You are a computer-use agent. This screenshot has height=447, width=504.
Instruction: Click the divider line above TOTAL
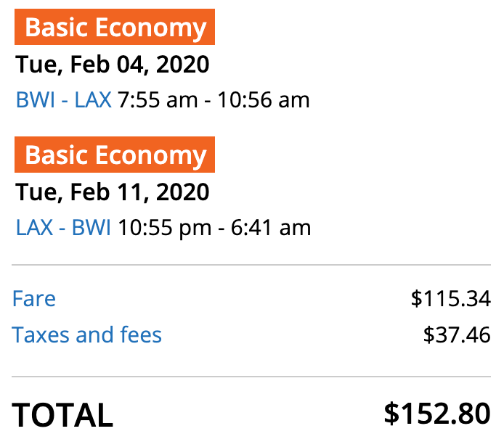[x=251, y=377]
